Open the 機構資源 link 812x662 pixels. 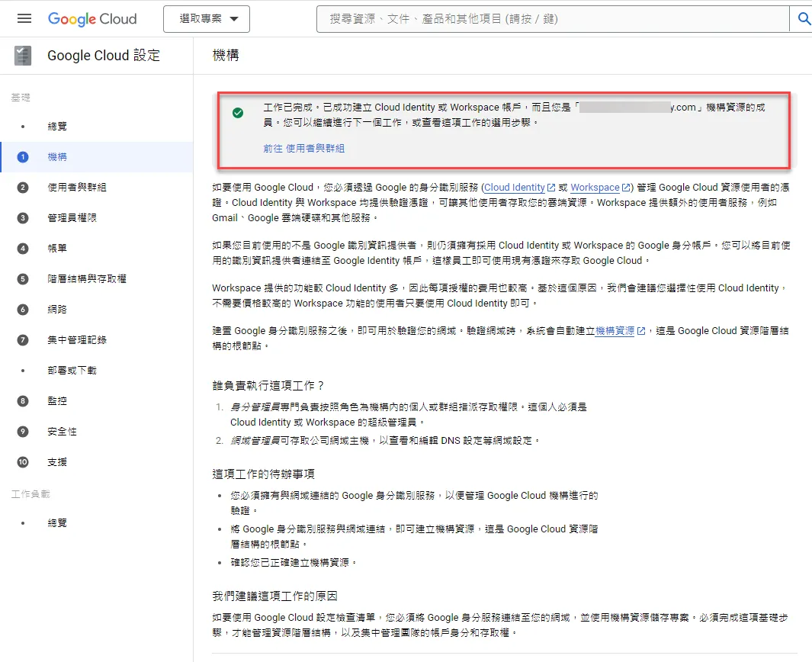[615, 331]
